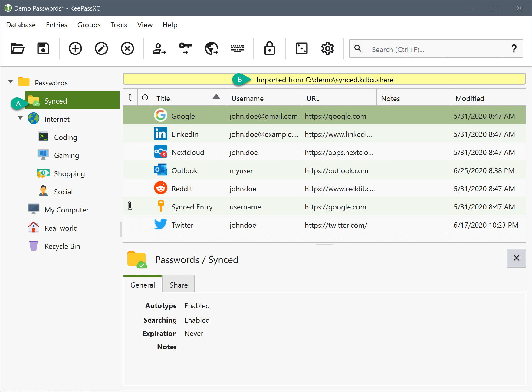Open the password generator dice icon
This screenshot has width=532, height=392.
click(301, 48)
